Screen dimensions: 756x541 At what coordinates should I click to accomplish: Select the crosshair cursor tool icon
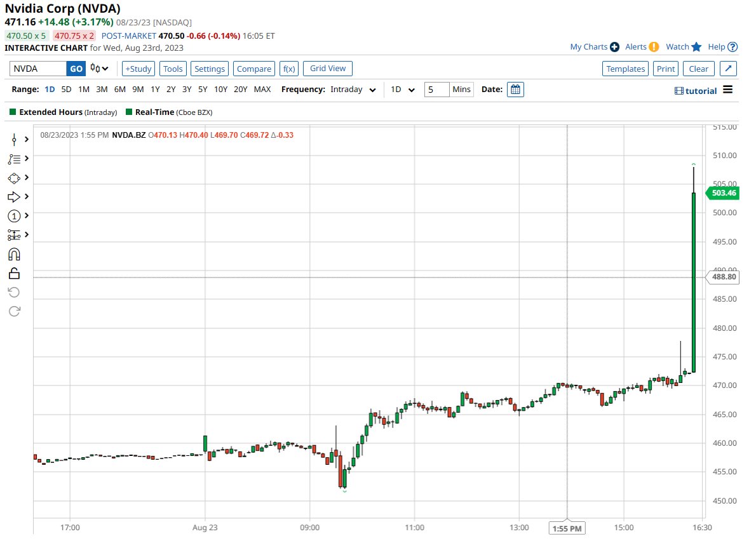click(14, 140)
